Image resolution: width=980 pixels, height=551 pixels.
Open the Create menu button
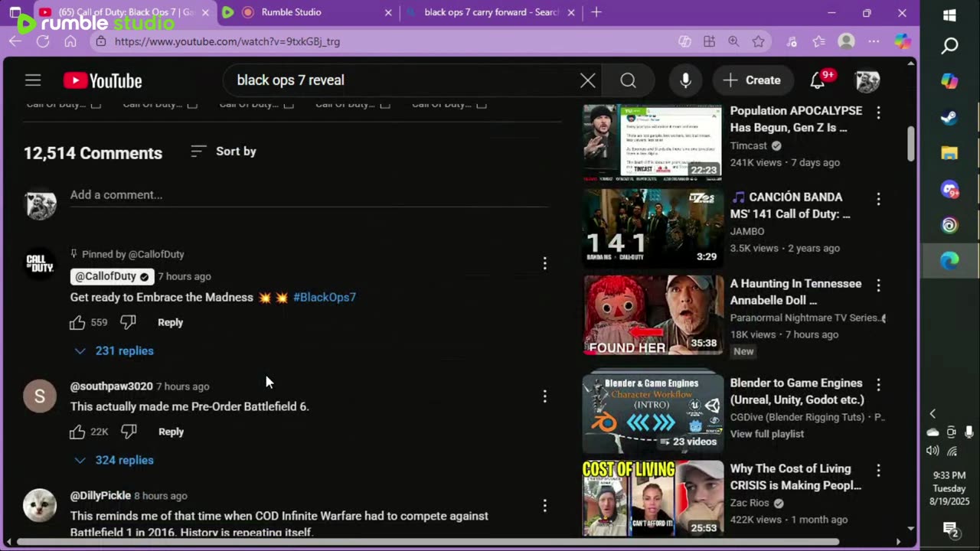click(752, 80)
